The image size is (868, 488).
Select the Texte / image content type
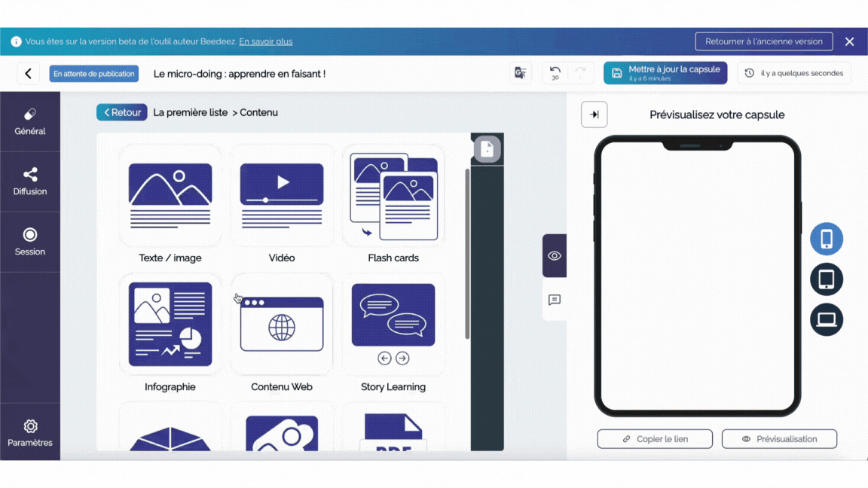170,196
